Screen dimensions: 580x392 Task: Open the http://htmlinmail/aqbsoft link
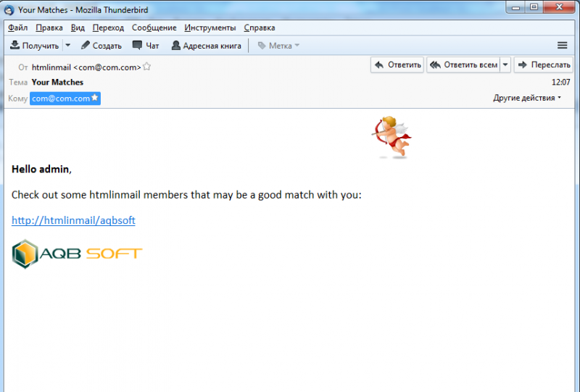[73, 220]
